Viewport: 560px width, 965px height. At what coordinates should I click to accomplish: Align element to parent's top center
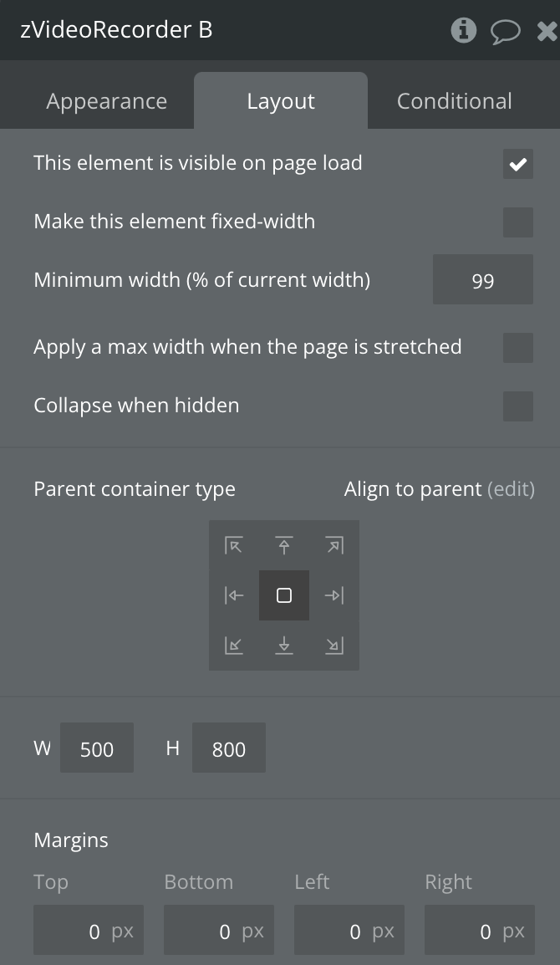(284, 546)
